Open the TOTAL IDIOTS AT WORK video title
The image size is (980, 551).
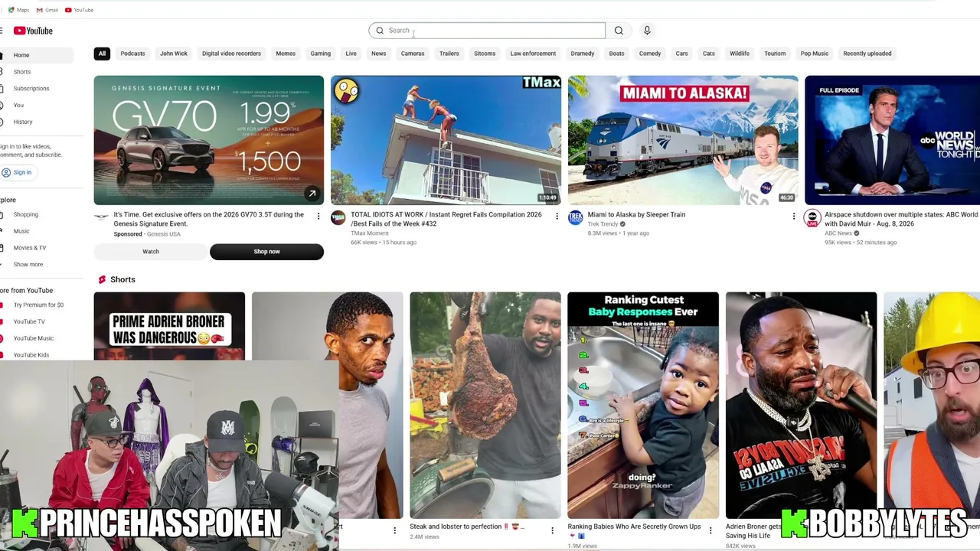pos(446,219)
